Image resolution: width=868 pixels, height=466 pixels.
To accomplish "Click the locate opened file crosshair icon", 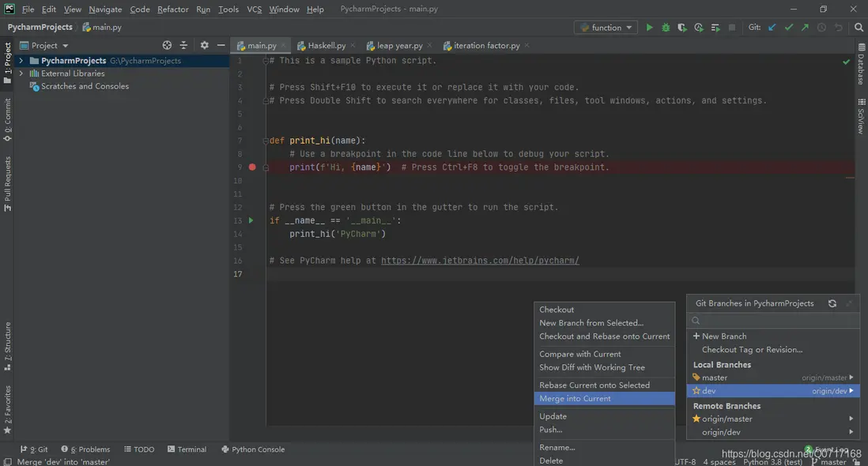I will (x=167, y=46).
